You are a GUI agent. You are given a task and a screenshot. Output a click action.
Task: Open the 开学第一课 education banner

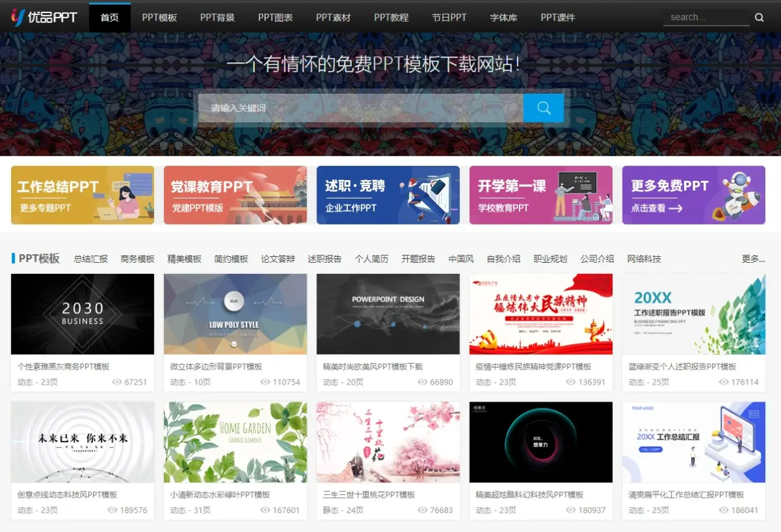[x=541, y=195]
